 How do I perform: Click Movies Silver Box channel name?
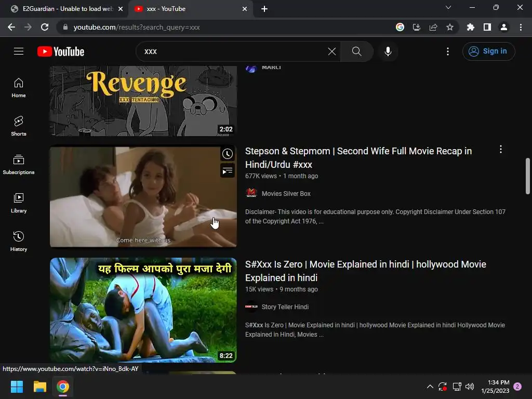(286, 193)
